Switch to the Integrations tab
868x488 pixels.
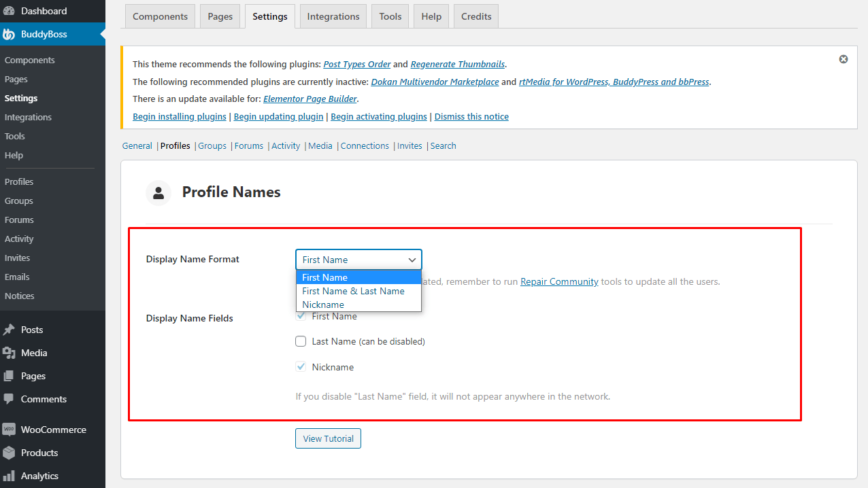[333, 16]
